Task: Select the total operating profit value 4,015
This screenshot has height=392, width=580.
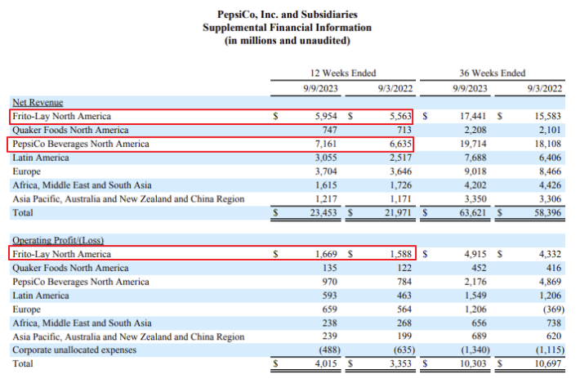Action: [x=326, y=363]
